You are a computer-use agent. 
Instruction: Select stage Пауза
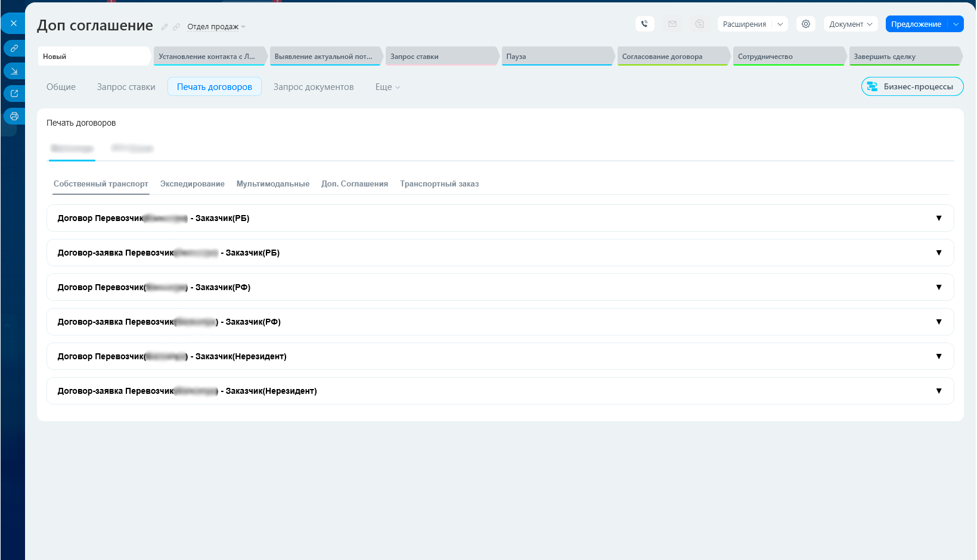(557, 56)
